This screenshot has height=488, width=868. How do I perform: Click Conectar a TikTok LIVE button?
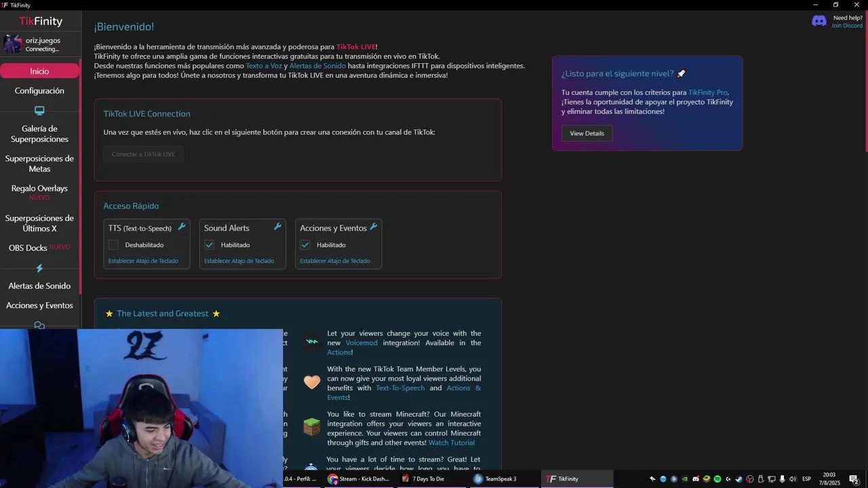tap(143, 154)
